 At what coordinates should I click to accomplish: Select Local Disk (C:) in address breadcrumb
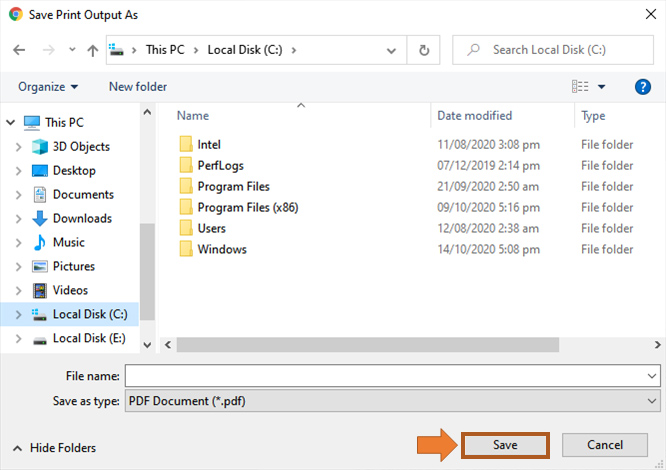[245, 50]
